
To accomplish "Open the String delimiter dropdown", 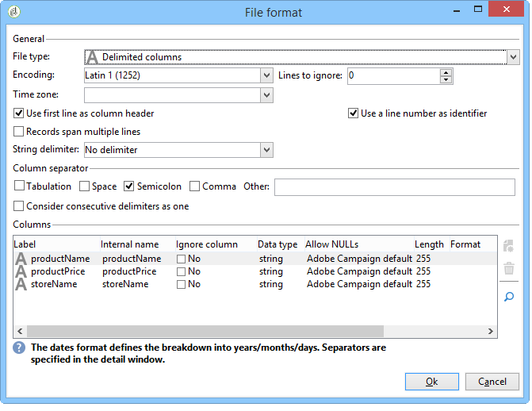I will click(266, 150).
